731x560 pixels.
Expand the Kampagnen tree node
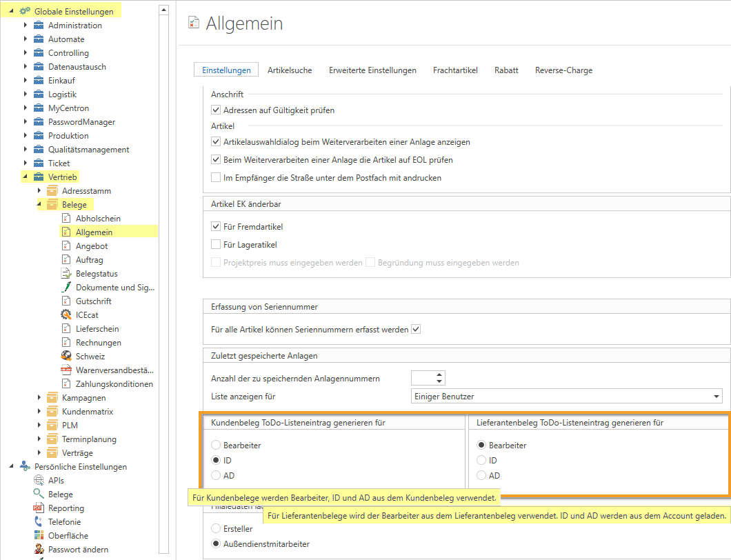pos(39,398)
